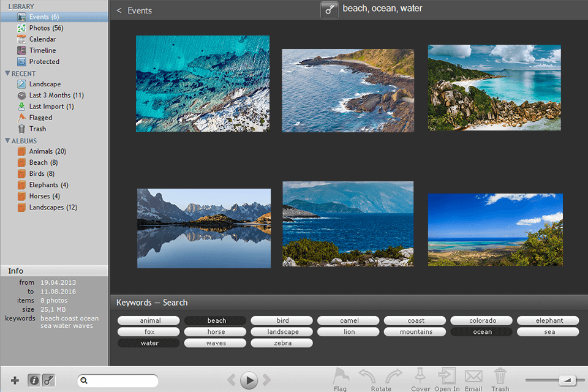Select the Photos (56) library icon

(x=22, y=28)
